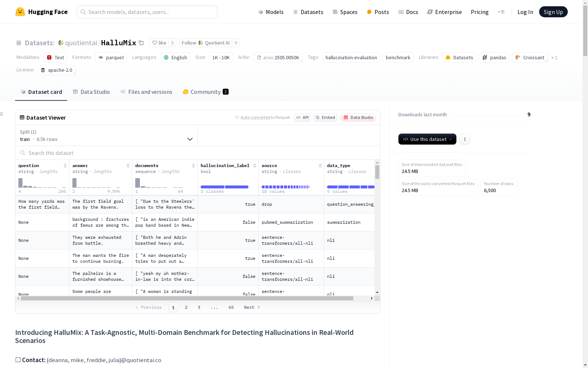The image size is (588, 368).
Task: Go to Posts in the navigation bar
Action: pyautogui.click(x=378, y=12)
